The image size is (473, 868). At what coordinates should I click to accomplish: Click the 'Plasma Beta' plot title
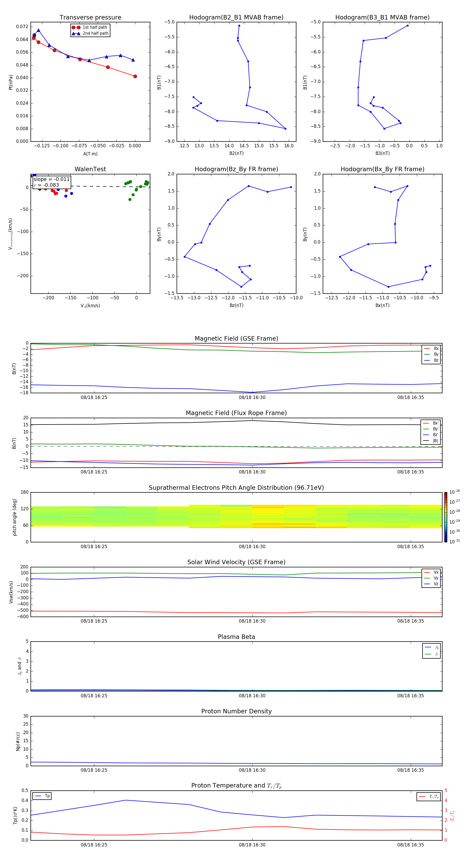tap(236, 637)
